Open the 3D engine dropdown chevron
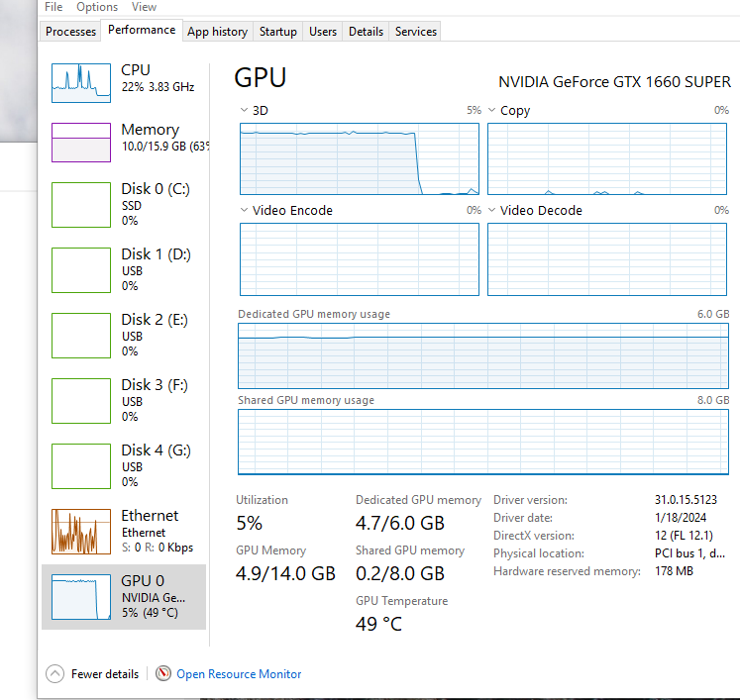This screenshot has width=740, height=700. point(244,110)
